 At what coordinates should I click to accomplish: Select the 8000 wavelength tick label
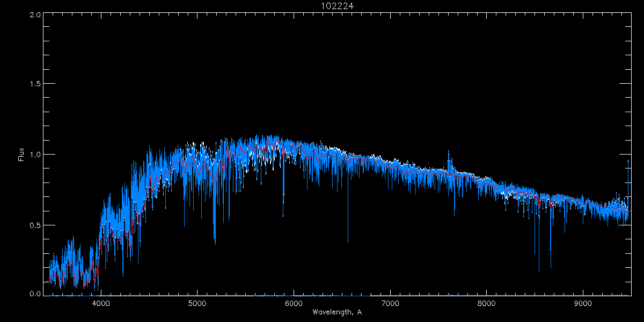487,303
